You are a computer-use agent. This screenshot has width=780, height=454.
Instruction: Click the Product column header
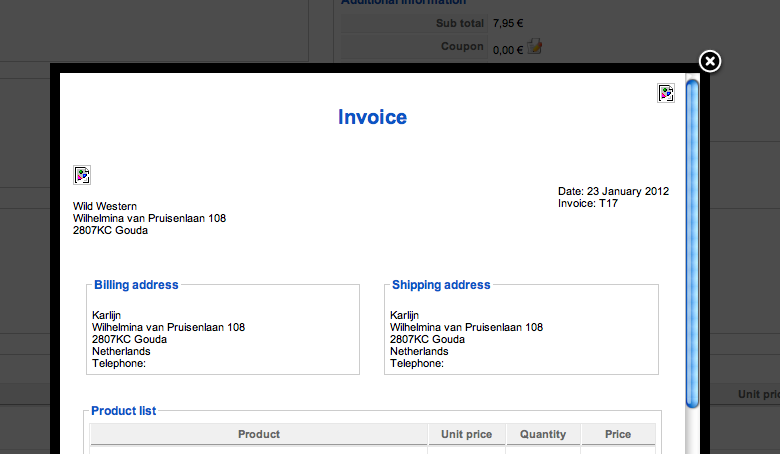259,434
